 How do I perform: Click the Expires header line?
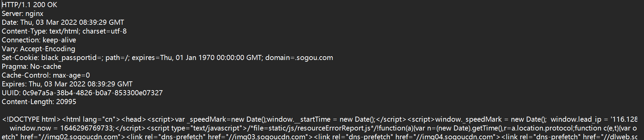click(x=67, y=84)
